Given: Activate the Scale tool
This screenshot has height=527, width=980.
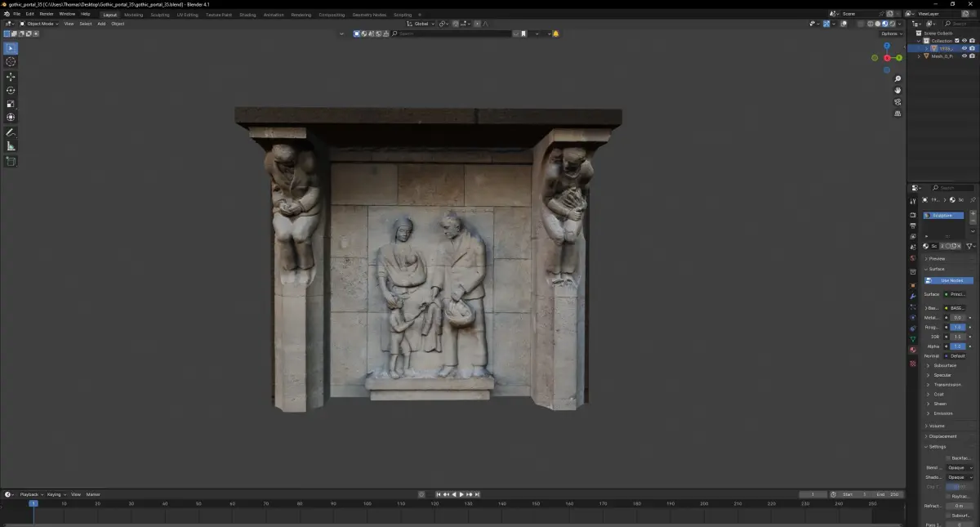Looking at the screenshot, I should click(11, 104).
